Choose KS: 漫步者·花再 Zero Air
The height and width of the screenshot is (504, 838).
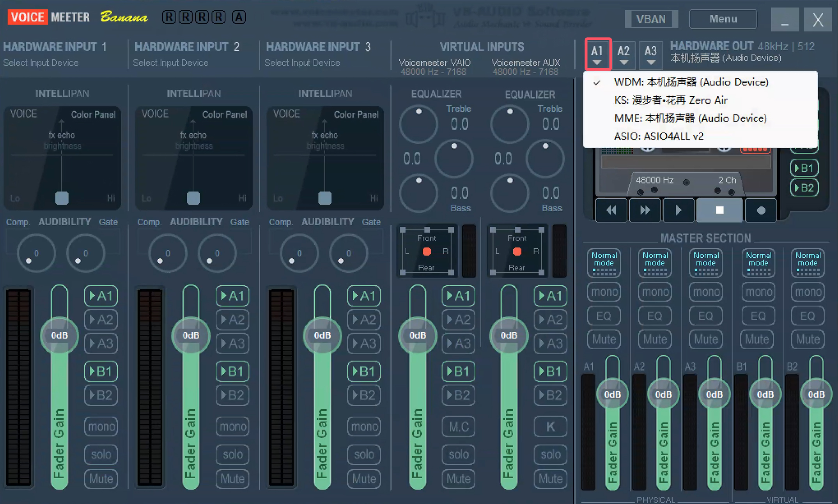[x=700, y=100]
